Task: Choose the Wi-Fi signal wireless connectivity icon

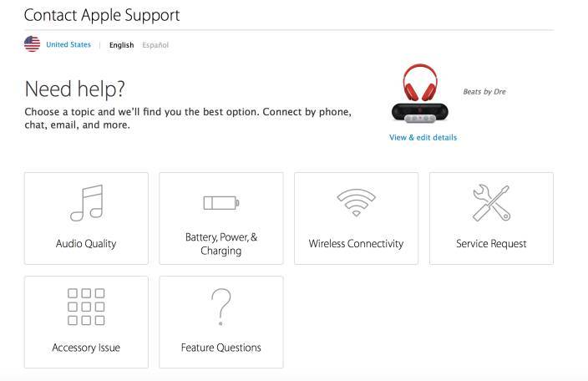Action: click(357, 202)
